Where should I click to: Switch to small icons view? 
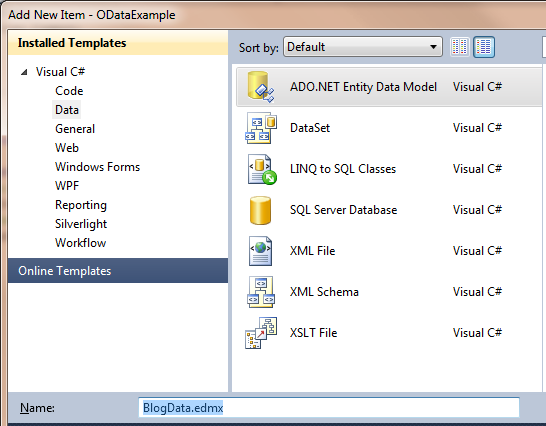(x=460, y=47)
